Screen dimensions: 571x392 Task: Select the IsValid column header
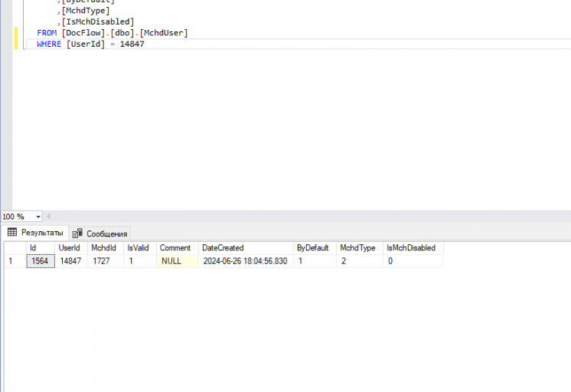[140, 248]
